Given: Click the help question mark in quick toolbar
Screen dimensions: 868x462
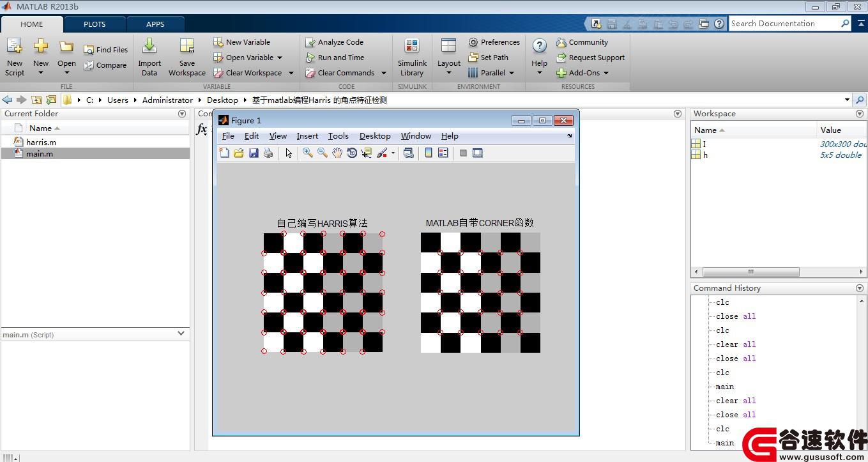Looking at the screenshot, I should click(719, 24).
